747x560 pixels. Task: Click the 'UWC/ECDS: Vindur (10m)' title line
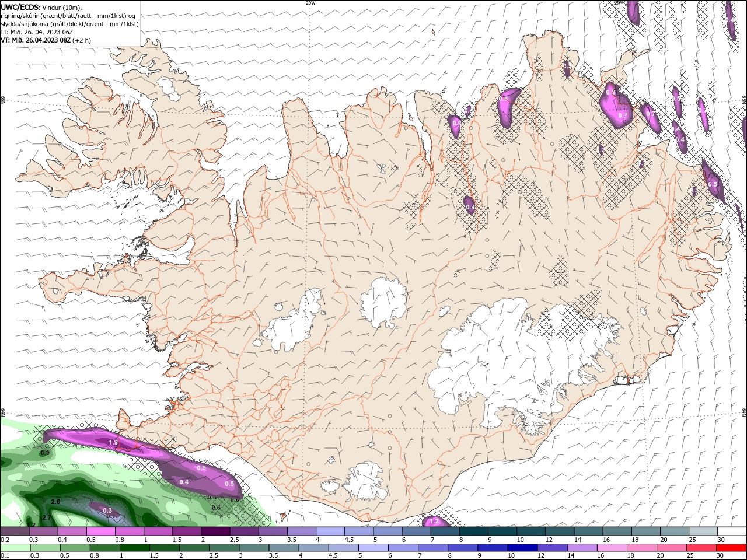[x=41, y=7]
